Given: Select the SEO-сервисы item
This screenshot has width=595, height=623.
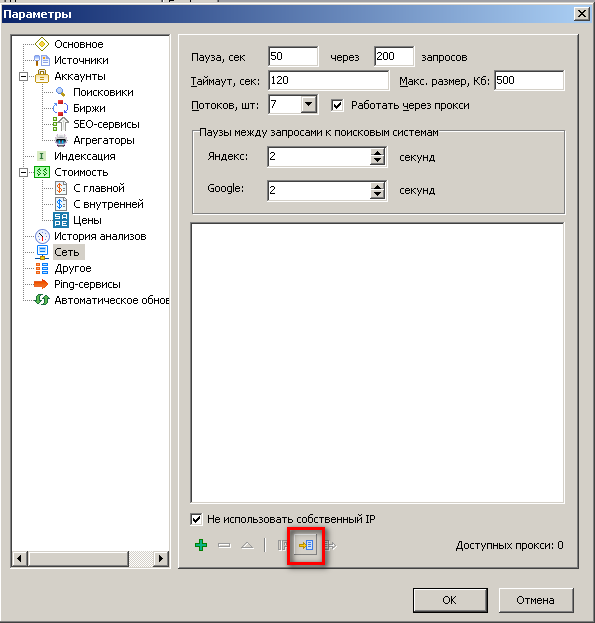Looking at the screenshot, I should point(106,124).
